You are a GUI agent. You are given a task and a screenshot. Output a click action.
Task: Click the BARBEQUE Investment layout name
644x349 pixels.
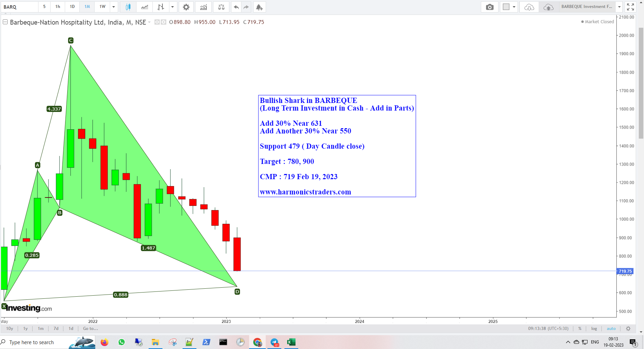pos(587,7)
